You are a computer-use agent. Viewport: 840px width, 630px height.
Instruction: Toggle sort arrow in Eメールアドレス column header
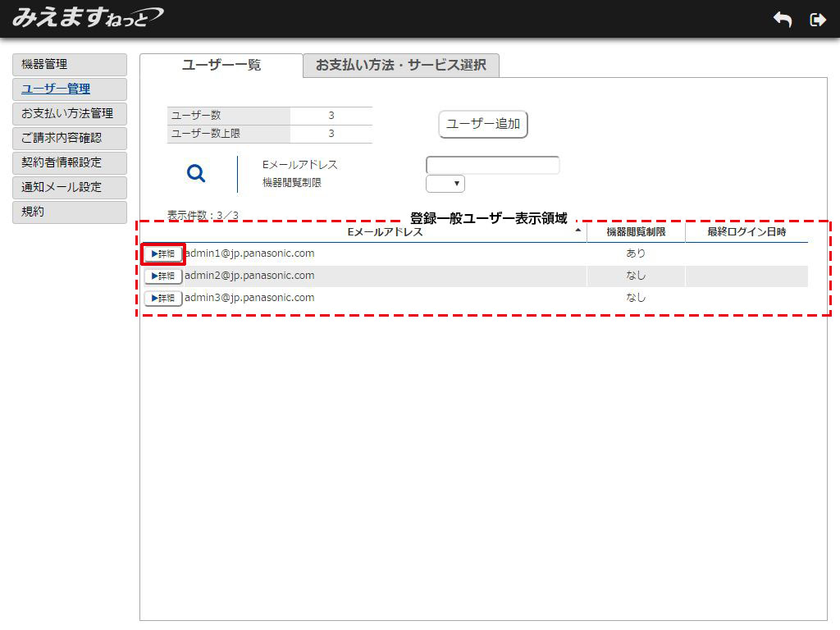click(x=578, y=232)
